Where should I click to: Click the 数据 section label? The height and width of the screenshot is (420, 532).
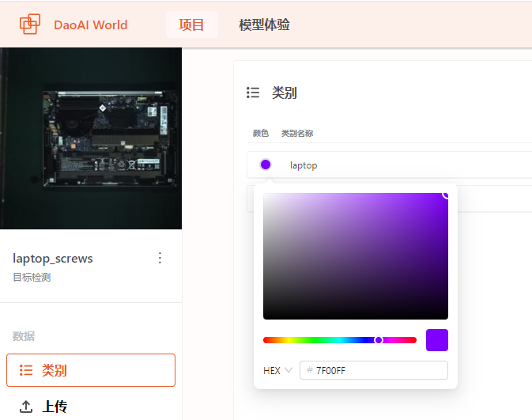[x=24, y=336]
